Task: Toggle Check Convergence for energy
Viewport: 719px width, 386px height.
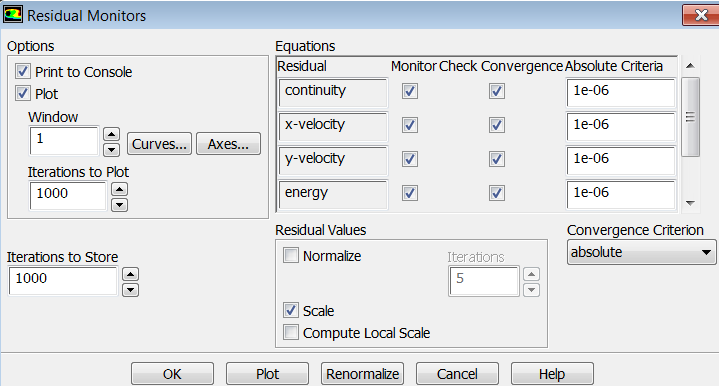Action: click(x=497, y=193)
